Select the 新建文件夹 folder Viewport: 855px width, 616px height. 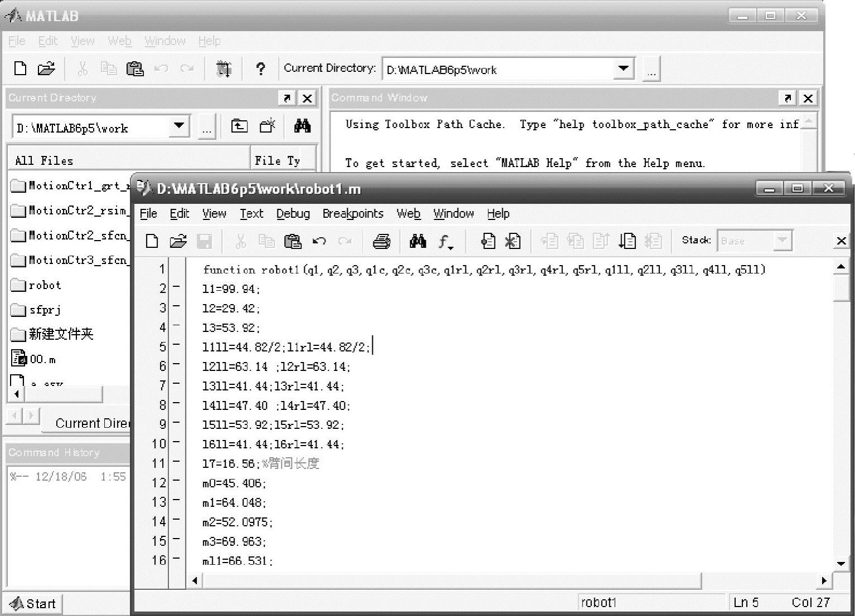pos(52,334)
